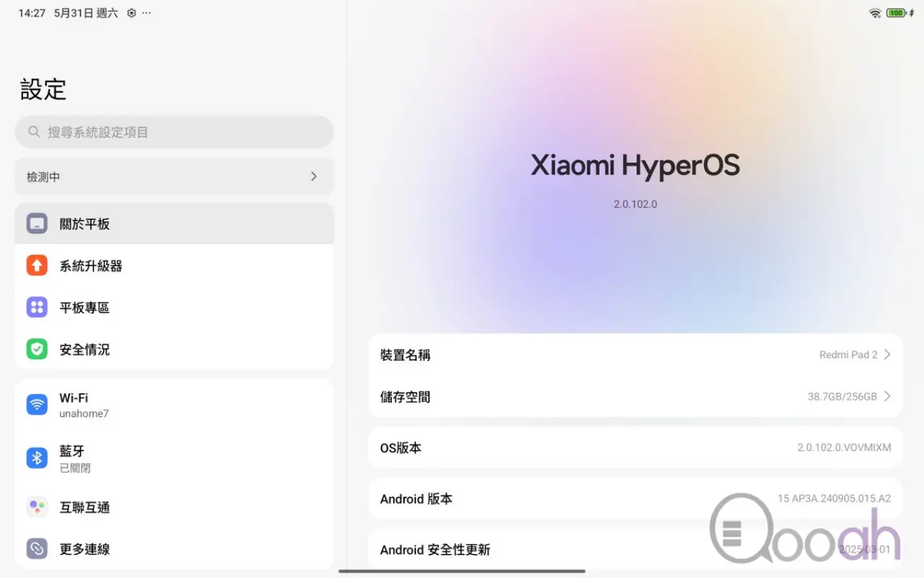Image resolution: width=924 pixels, height=578 pixels.
Task: Select 互聯互通 menu entry
Action: (x=174, y=507)
